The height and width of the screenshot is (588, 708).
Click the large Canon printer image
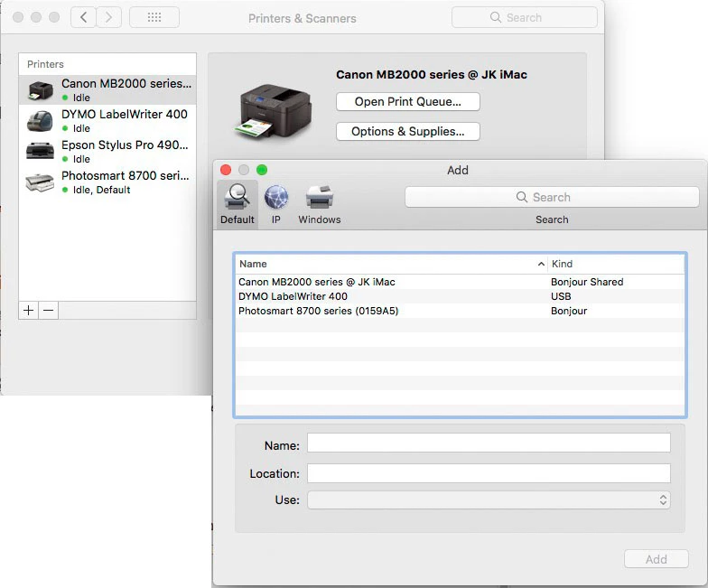274,110
